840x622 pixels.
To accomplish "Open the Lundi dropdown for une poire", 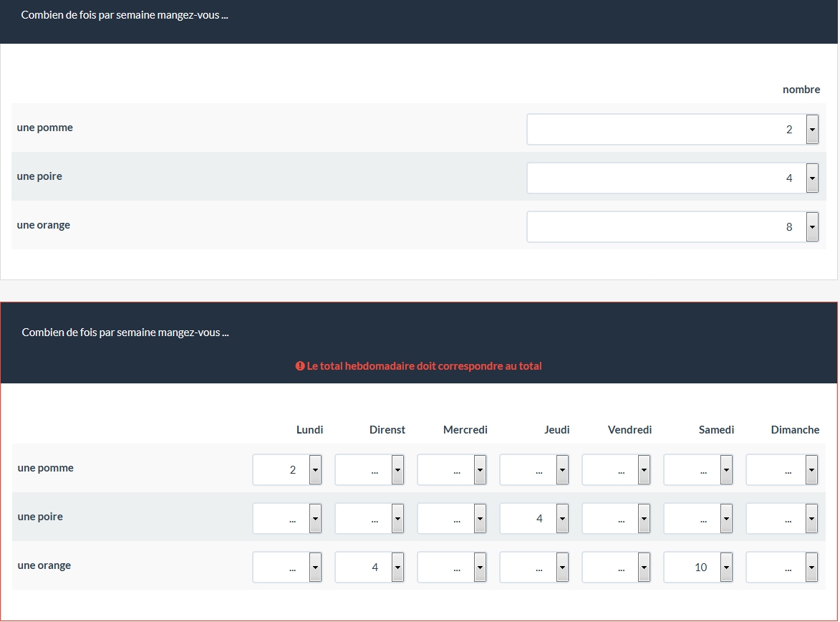I will [287, 519].
